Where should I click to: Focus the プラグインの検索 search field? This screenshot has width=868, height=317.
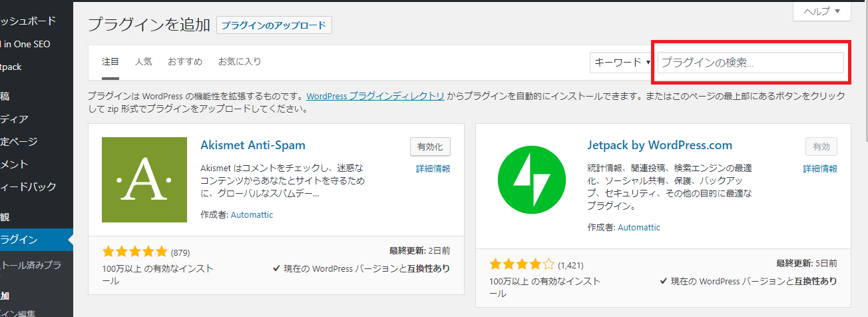[x=751, y=63]
